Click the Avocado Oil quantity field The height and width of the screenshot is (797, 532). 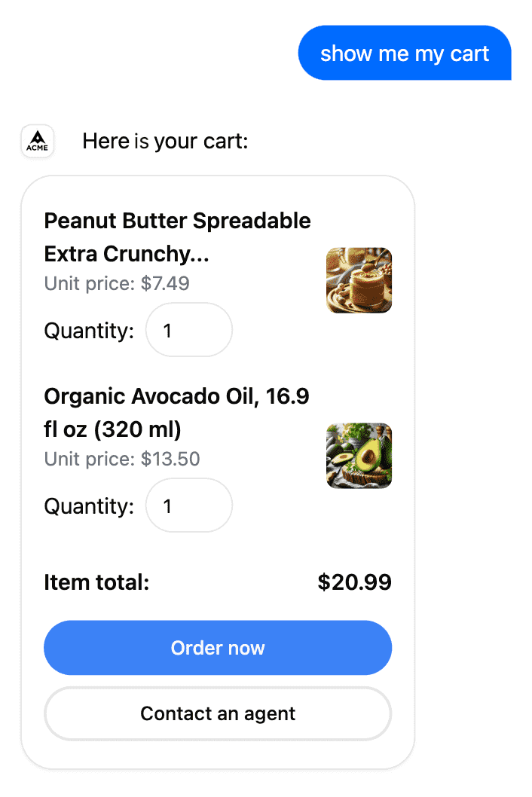188,505
